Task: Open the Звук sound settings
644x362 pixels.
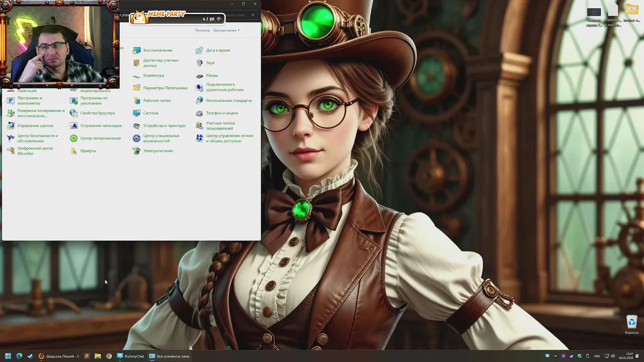Action: point(205,63)
